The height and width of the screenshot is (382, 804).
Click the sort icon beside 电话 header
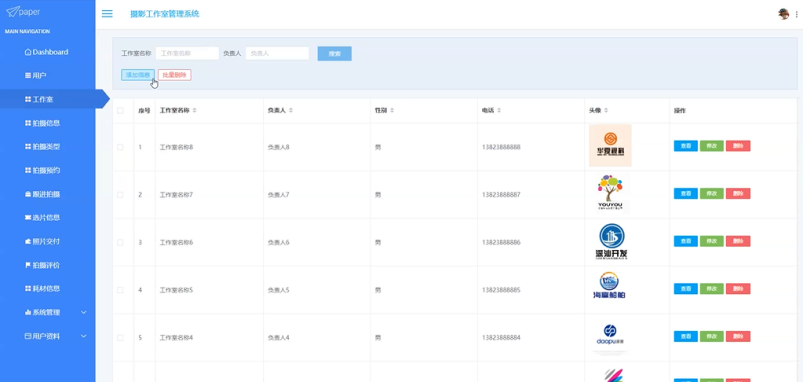coord(499,111)
